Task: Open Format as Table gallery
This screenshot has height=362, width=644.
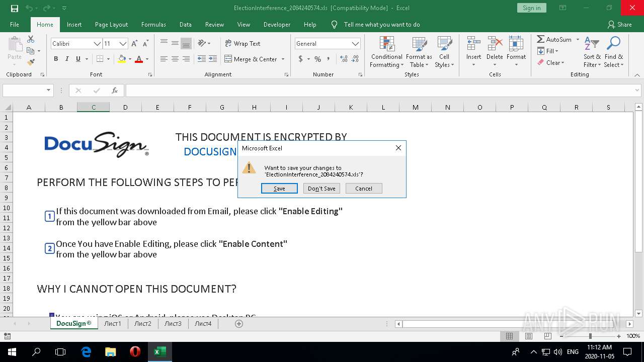Action: [419, 52]
